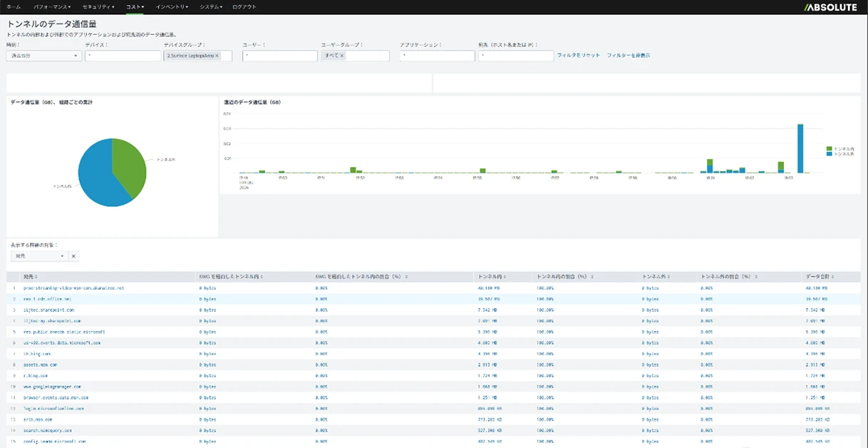Toggle トンネル外 blue legend entry in bar chart
The image size is (868, 448).
840,153
